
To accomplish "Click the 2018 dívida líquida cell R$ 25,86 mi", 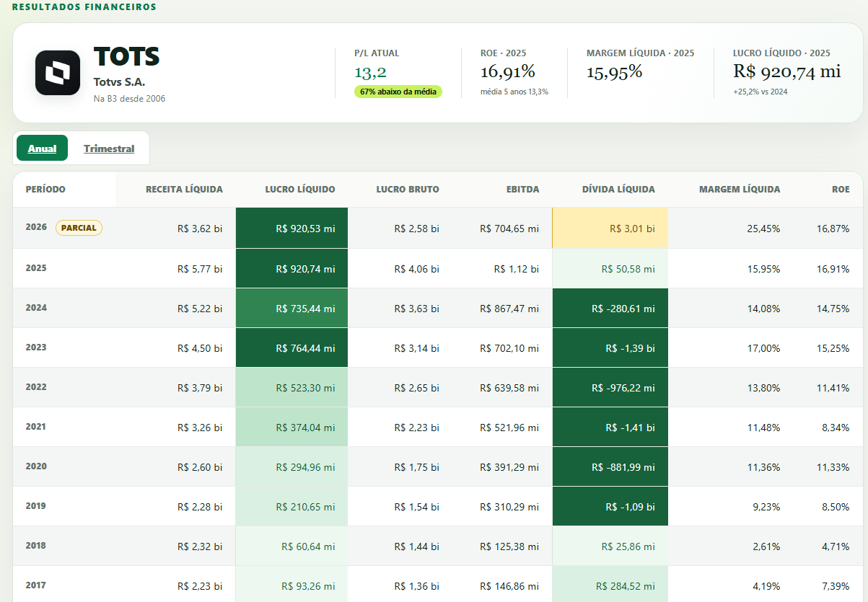I will click(x=610, y=546).
